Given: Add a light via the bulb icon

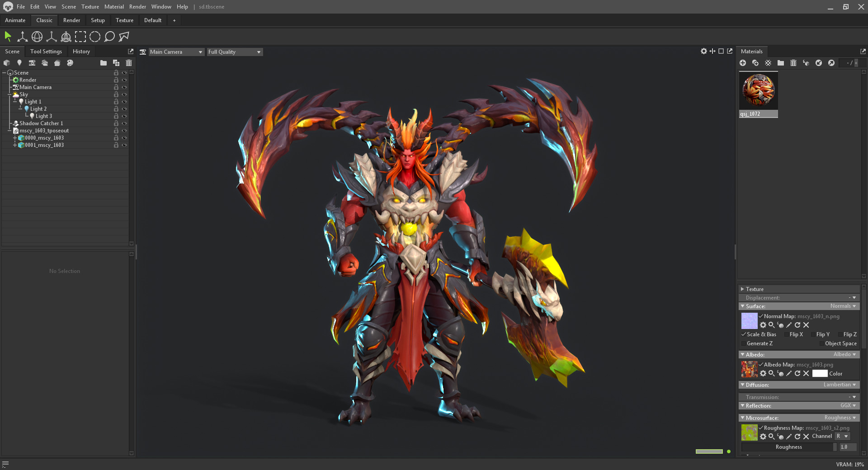Looking at the screenshot, I should [x=19, y=63].
